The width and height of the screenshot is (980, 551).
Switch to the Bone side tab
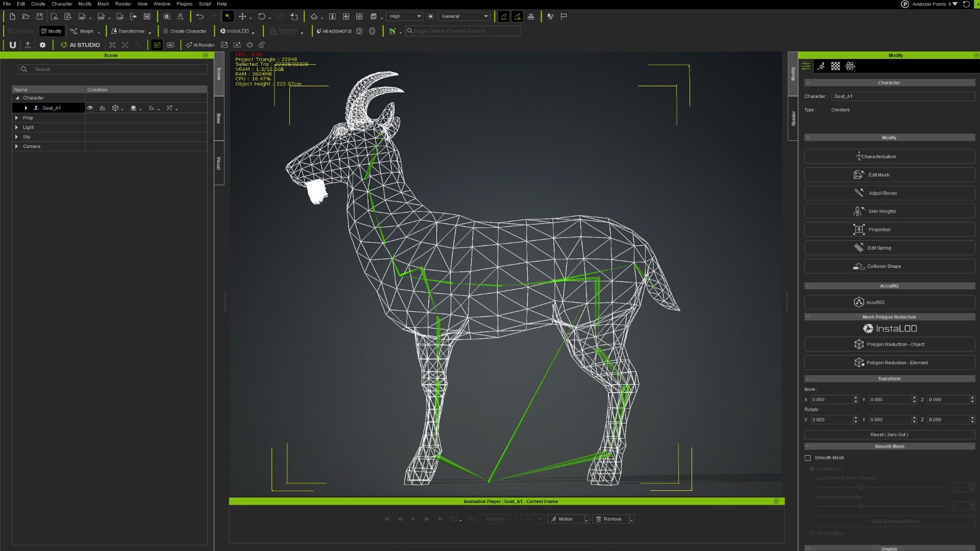[219, 118]
